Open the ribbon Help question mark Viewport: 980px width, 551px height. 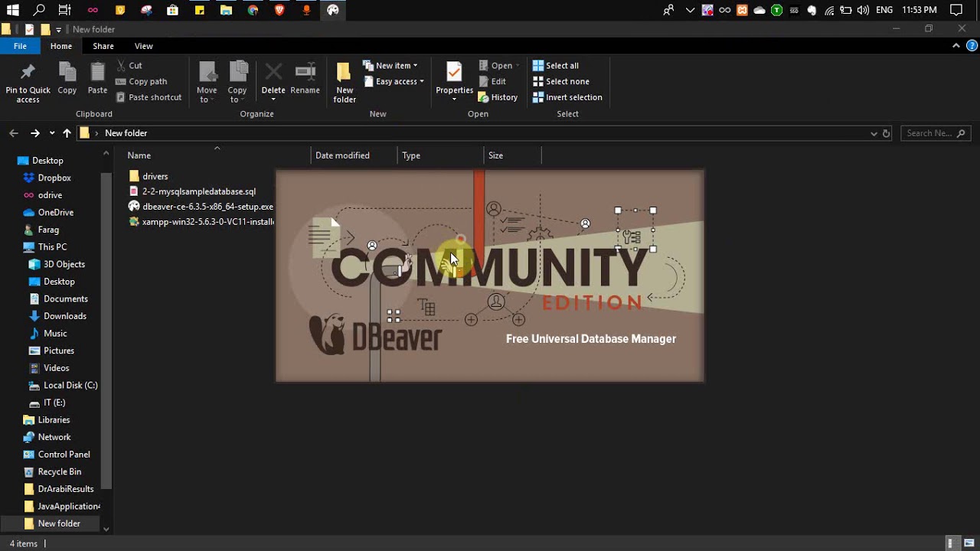click(x=972, y=46)
